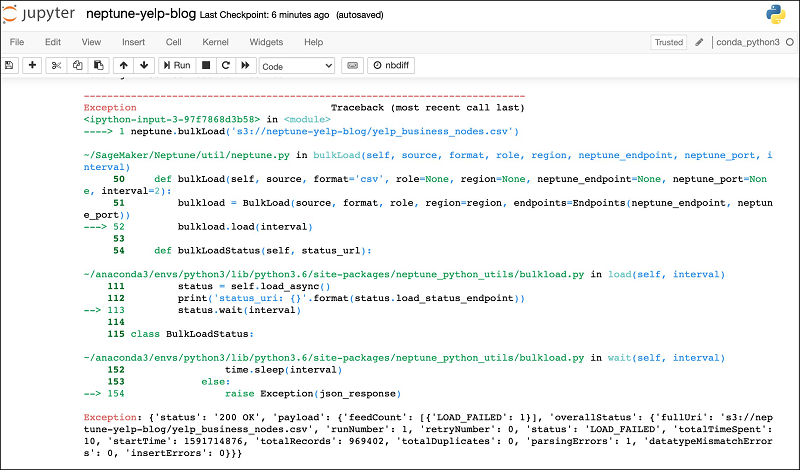Move selected cell up arrow
Image resolution: width=800 pixels, height=470 pixels.
(x=123, y=65)
